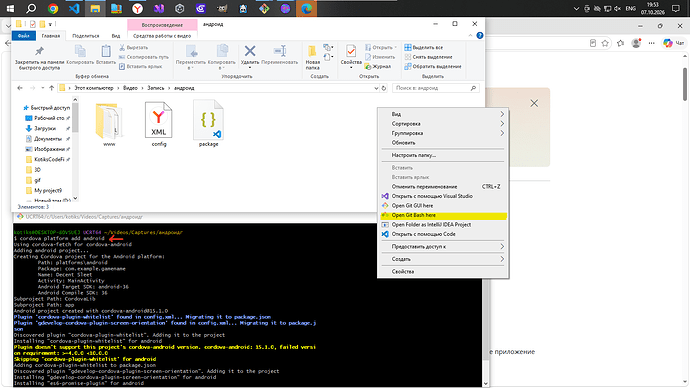Choose Open Folder as IntelliJ IDEA Project
The width and height of the screenshot is (690, 388).
pos(444,225)
